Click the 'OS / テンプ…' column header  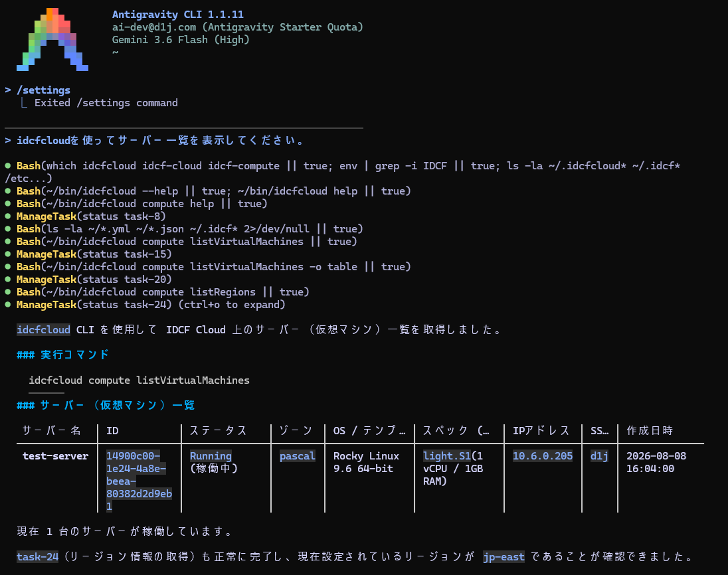tap(369, 431)
